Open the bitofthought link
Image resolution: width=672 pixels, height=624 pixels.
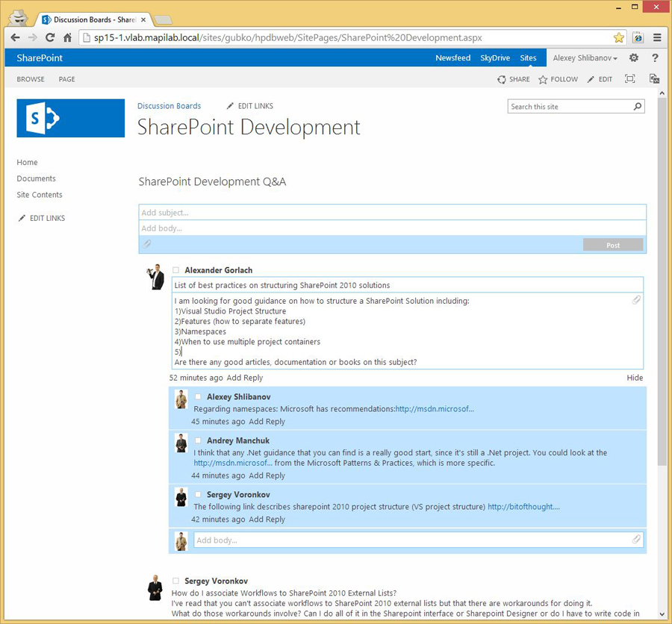click(x=523, y=507)
